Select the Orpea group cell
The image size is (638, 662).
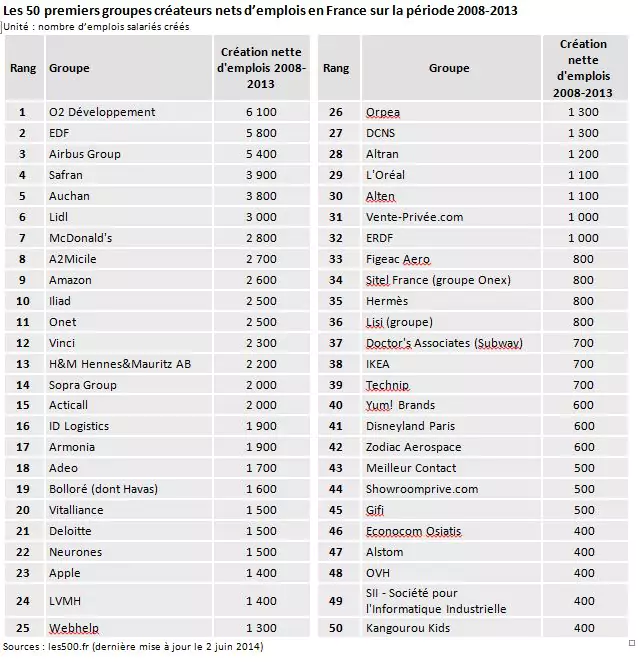[x=384, y=112]
